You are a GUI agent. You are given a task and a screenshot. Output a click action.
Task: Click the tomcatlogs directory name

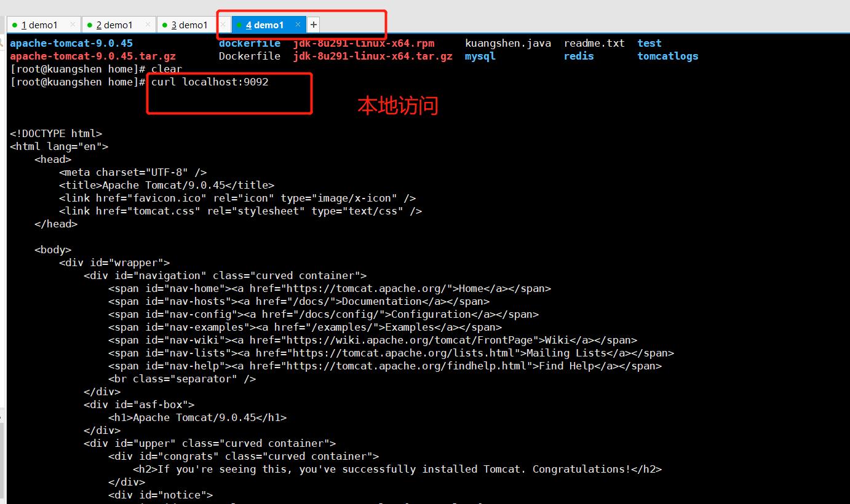(x=668, y=56)
